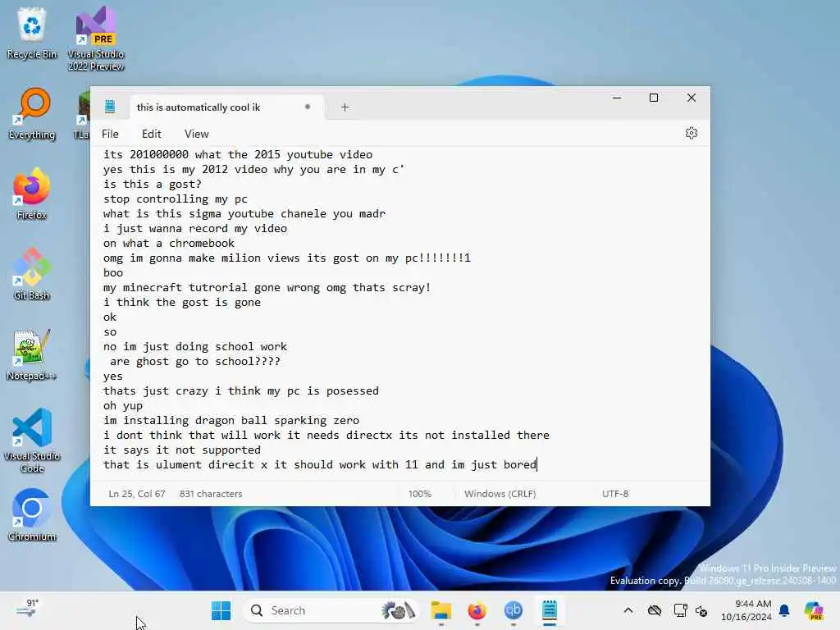Click the taskbar Search box
This screenshot has width=840, height=630.
click(x=331, y=610)
